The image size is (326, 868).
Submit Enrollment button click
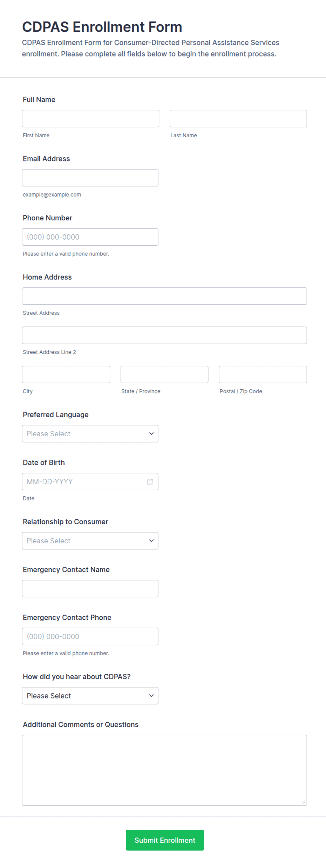[165, 840]
